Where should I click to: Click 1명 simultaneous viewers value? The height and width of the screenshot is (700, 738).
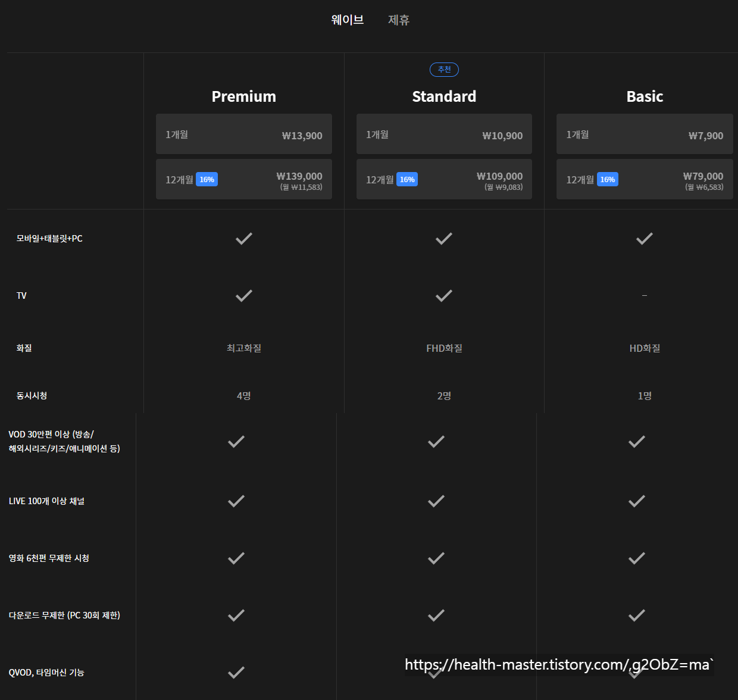[645, 396]
